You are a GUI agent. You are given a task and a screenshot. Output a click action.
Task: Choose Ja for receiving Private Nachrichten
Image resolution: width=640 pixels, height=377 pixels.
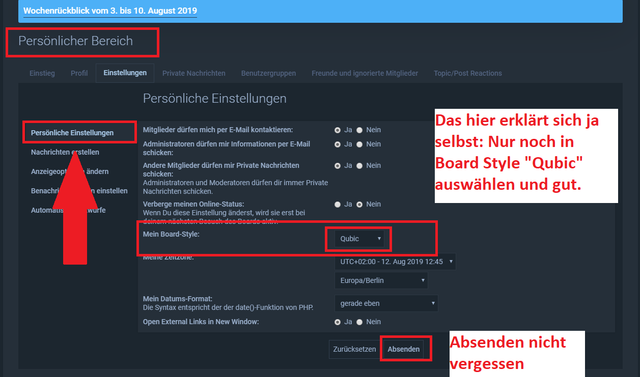point(338,166)
